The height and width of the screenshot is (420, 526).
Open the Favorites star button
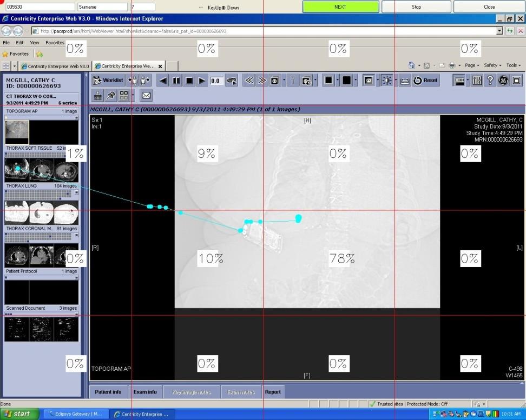(x=16, y=54)
